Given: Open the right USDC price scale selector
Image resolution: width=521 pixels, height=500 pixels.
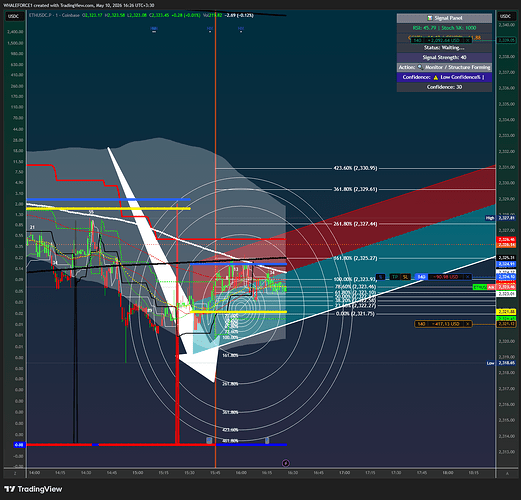Looking at the screenshot, I should click(x=505, y=16).
